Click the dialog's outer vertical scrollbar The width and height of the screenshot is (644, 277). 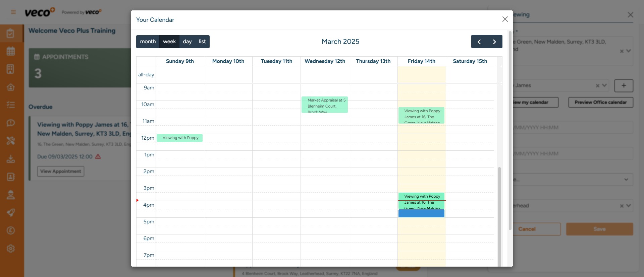point(510,131)
